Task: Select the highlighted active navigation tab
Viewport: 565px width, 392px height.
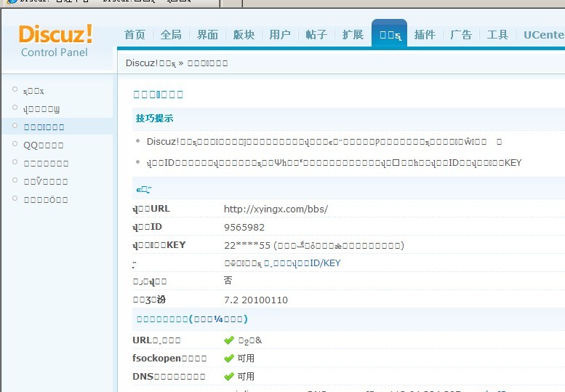Action: 390,33
